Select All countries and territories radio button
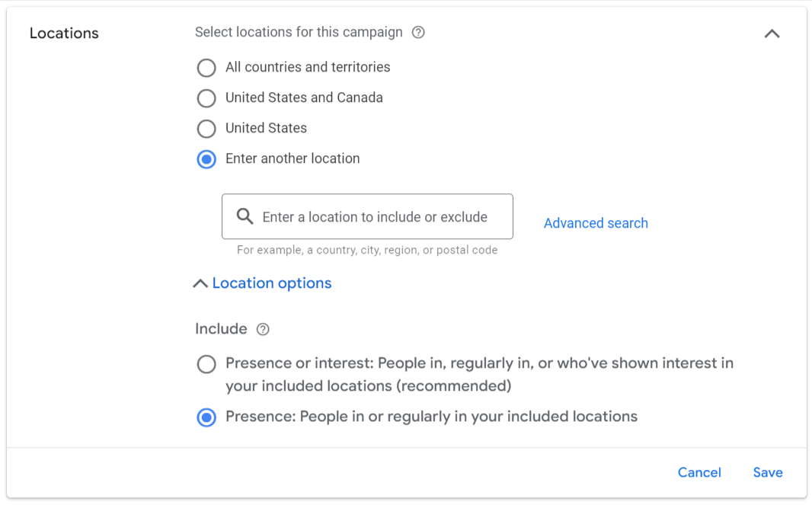Image resolution: width=812 pixels, height=505 pixels. click(206, 67)
